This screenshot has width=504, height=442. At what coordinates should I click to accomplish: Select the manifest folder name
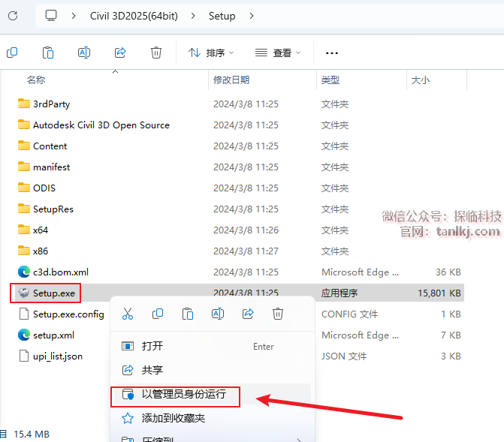pos(51,167)
